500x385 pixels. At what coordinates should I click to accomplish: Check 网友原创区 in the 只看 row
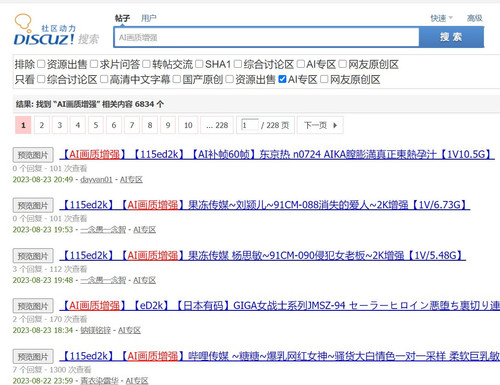click(x=324, y=79)
